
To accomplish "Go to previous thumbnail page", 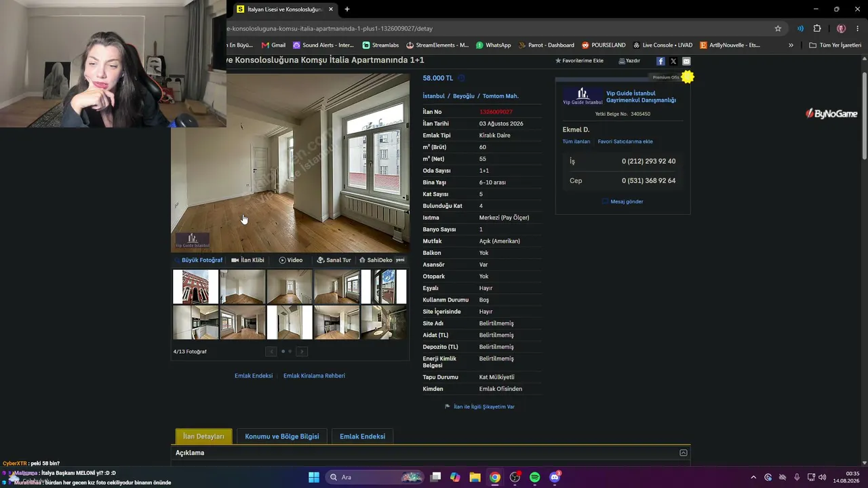I will [x=271, y=351].
